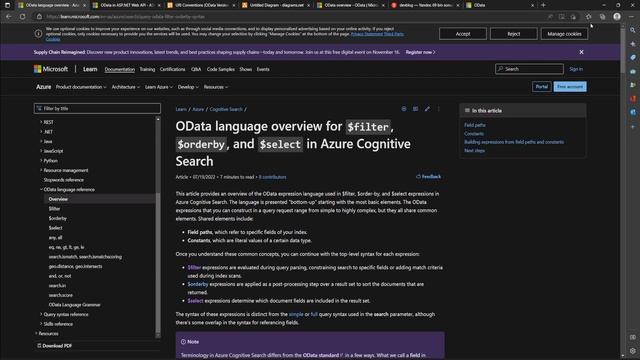Click the Free account button
The image size is (640, 360).
pos(570,87)
